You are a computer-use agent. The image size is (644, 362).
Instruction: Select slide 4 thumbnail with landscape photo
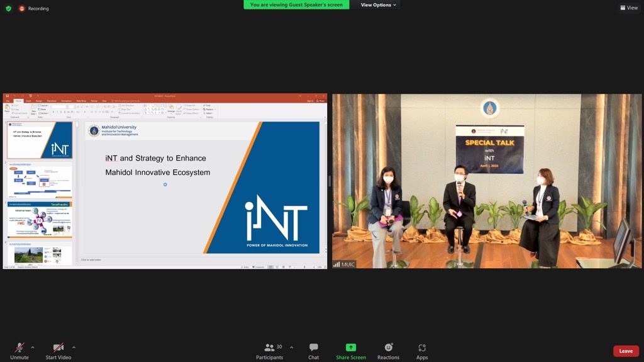pyautogui.click(x=40, y=254)
